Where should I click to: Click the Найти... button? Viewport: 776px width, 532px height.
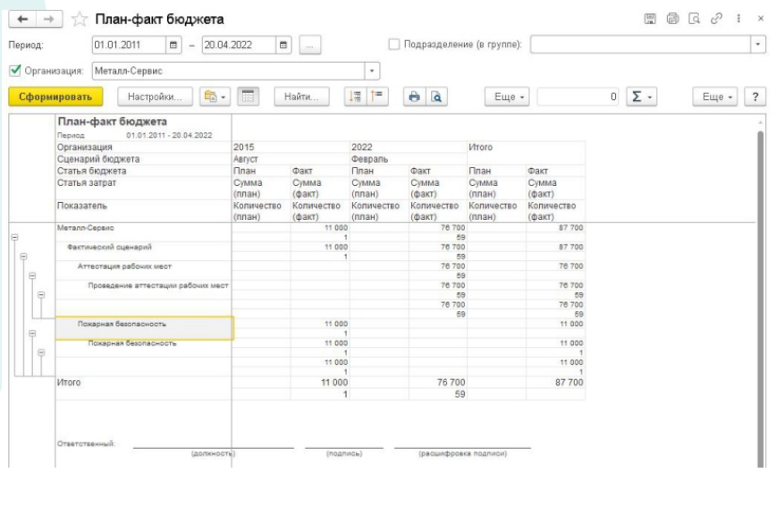click(301, 97)
